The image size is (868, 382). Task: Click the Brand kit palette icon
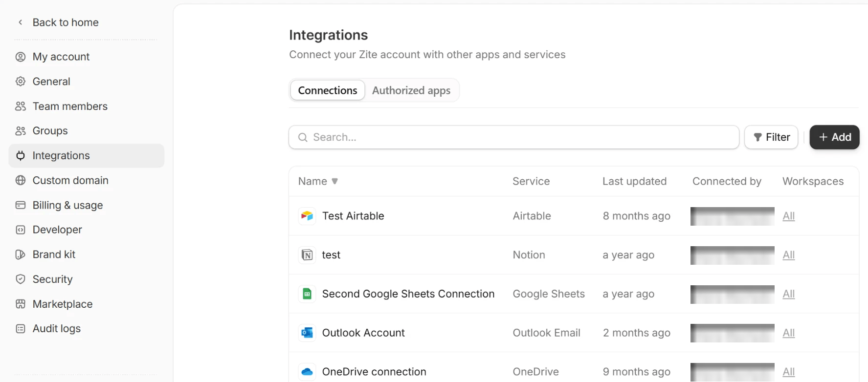[x=21, y=255]
